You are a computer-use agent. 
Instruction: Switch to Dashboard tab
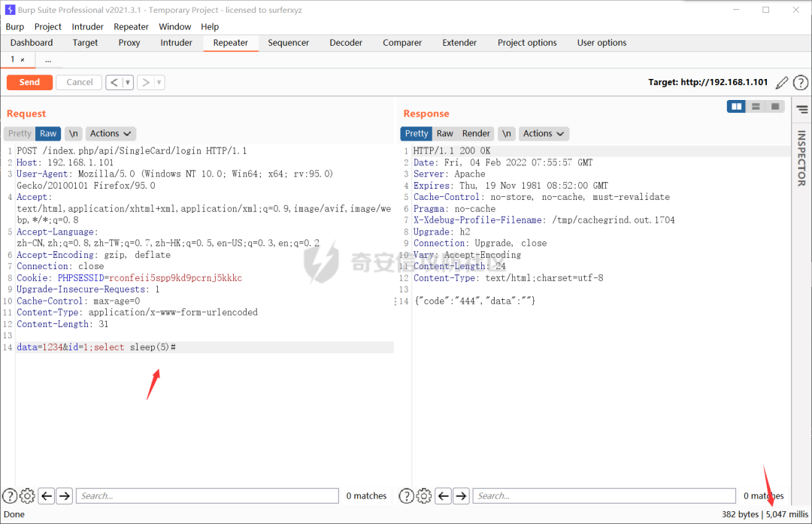32,43
